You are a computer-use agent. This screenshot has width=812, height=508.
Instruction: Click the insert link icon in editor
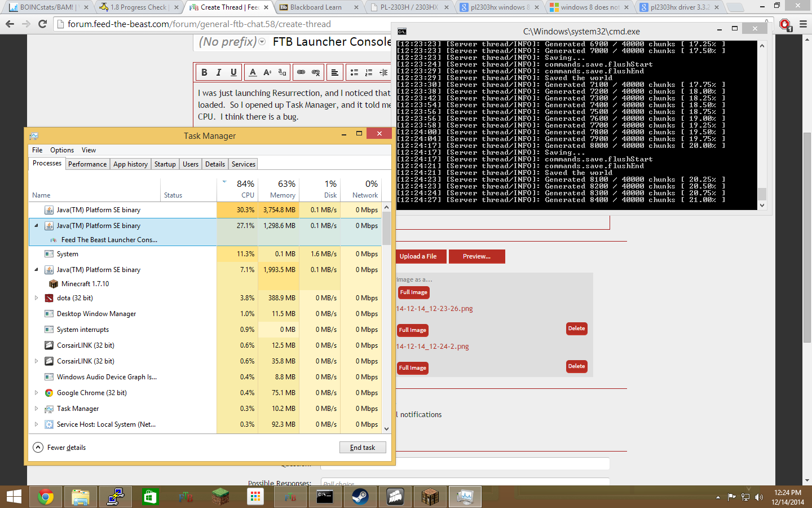(301, 72)
